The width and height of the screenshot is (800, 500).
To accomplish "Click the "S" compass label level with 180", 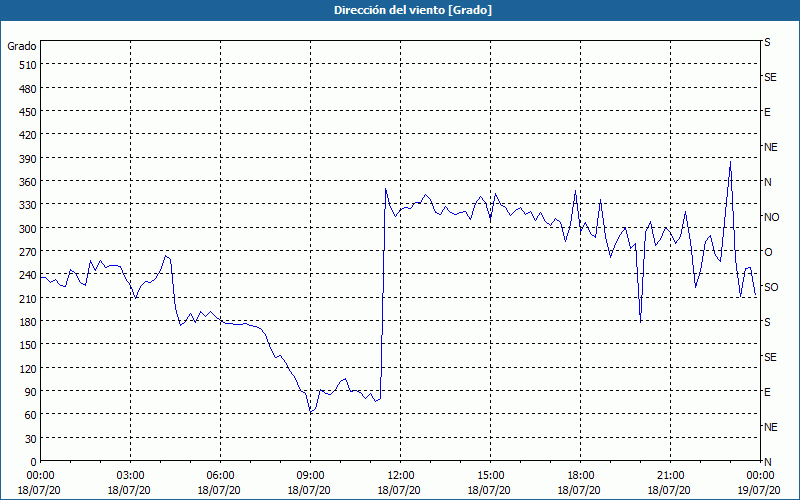I will click(767, 322).
